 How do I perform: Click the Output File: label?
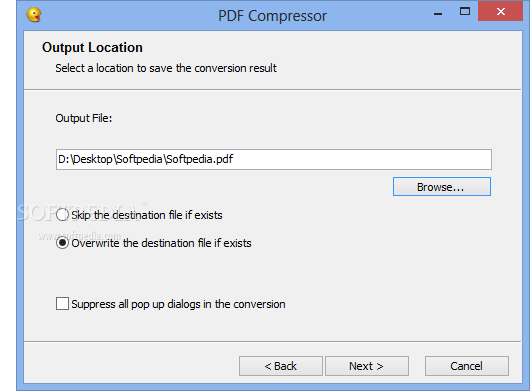[x=84, y=118]
